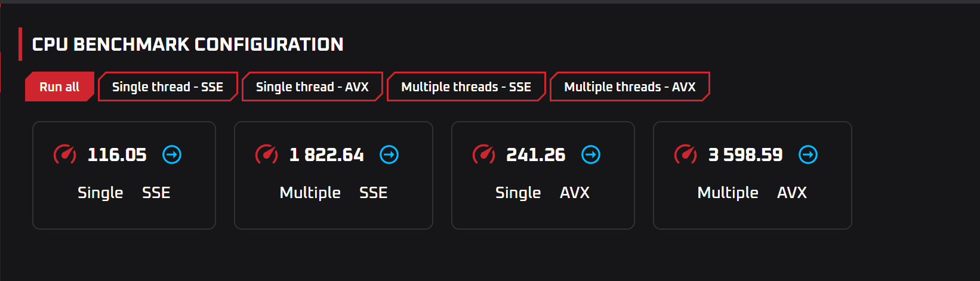Click the Run all button

59,87
